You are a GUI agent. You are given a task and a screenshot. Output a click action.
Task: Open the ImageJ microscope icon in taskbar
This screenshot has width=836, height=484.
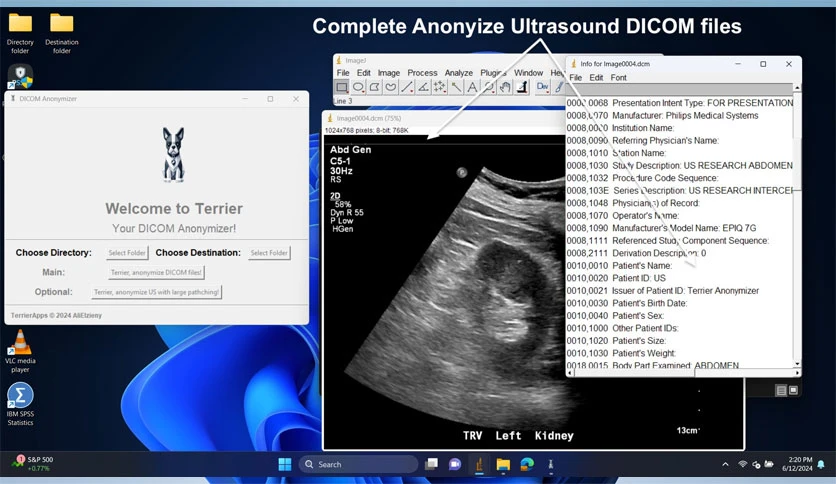(x=479, y=464)
